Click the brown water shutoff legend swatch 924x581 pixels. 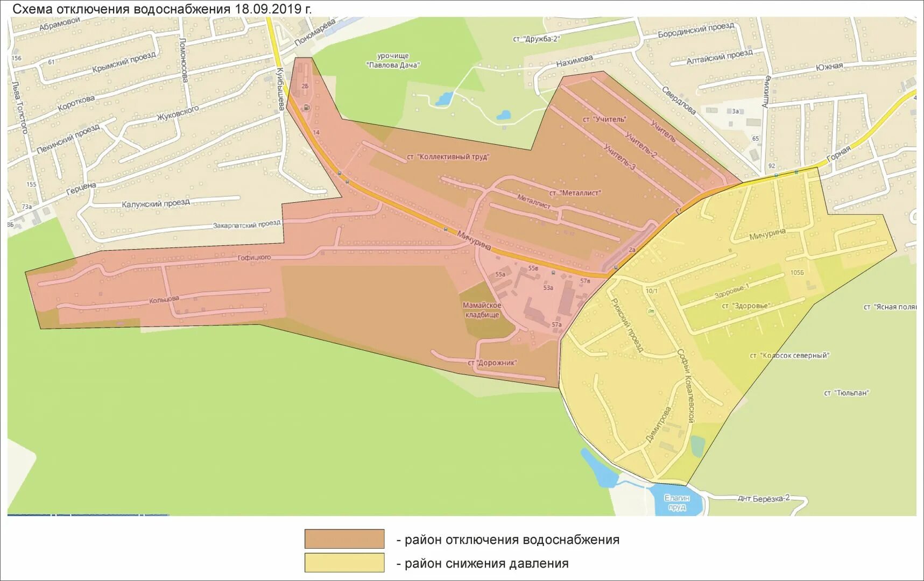coord(344,539)
